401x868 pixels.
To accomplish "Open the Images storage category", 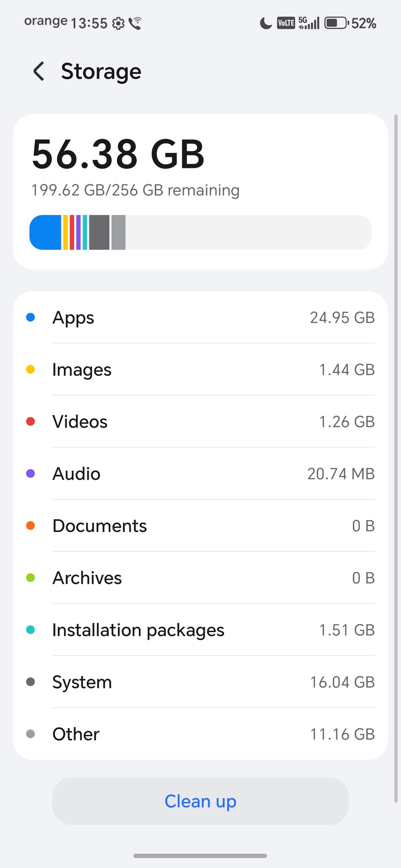I will click(x=200, y=370).
